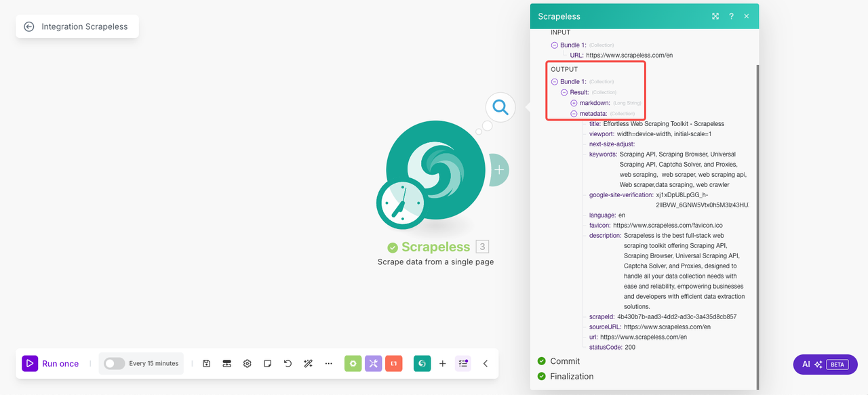Collapse the Result collection
Screen dimensions: 868x395
tap(564, 92)
